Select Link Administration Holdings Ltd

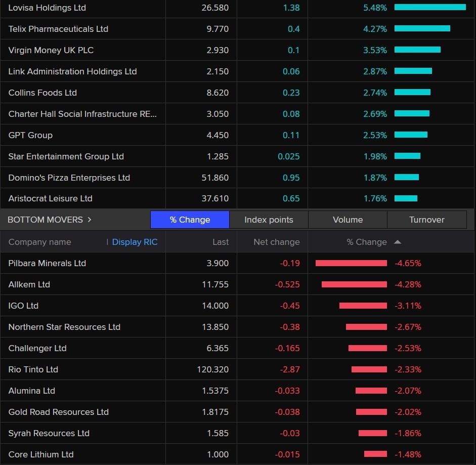[x=72, y=71]
